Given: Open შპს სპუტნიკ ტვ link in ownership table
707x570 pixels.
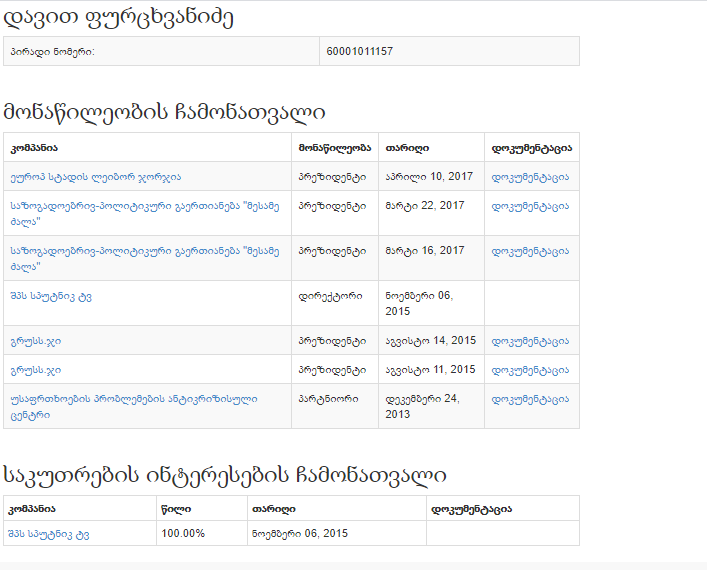Looking at the screenshot, I should pos(49,534).
